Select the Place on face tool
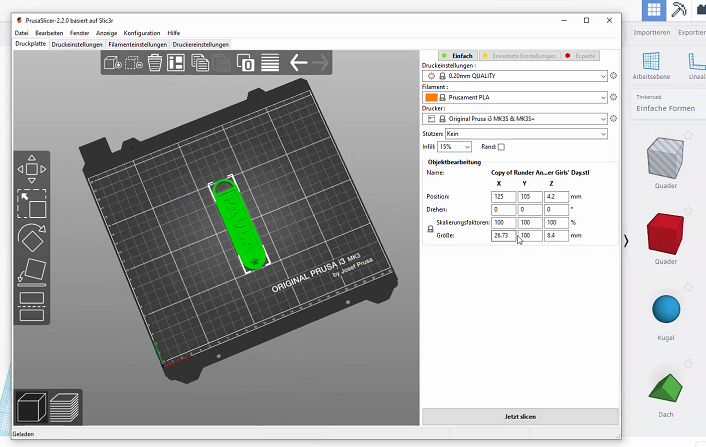Viewport: 706px width, 447px height. tap(32, 273)
